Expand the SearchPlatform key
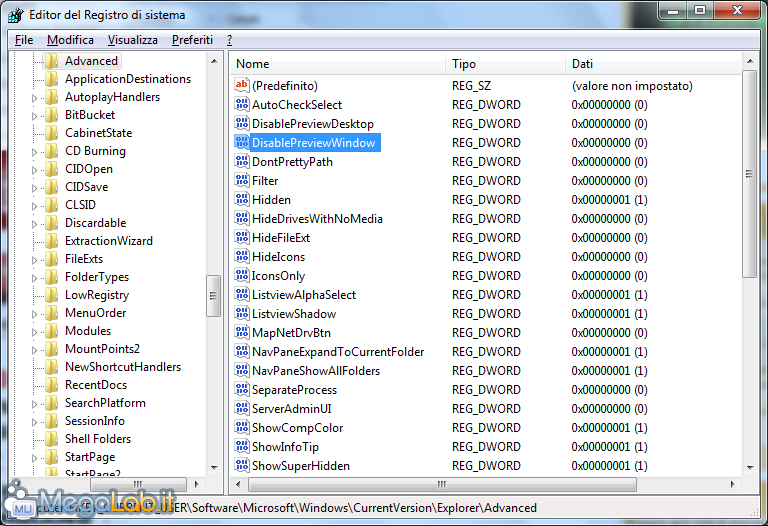 tap(34, 404)
